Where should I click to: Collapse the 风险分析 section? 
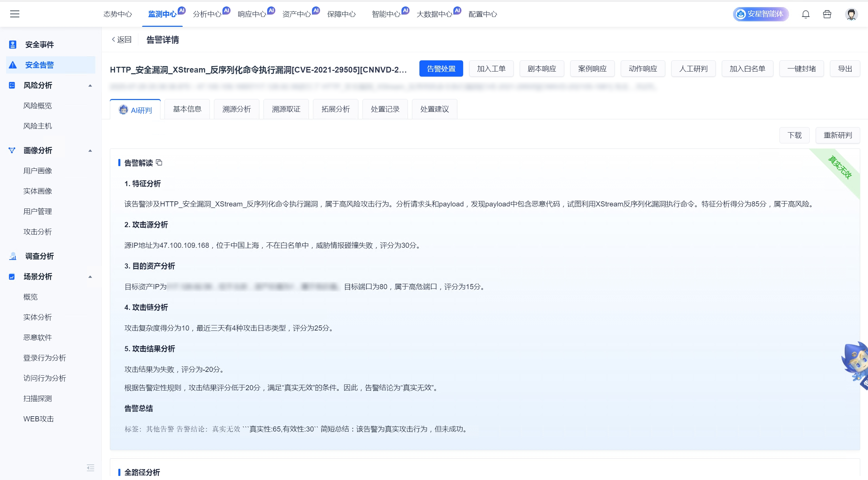point(90,85)
